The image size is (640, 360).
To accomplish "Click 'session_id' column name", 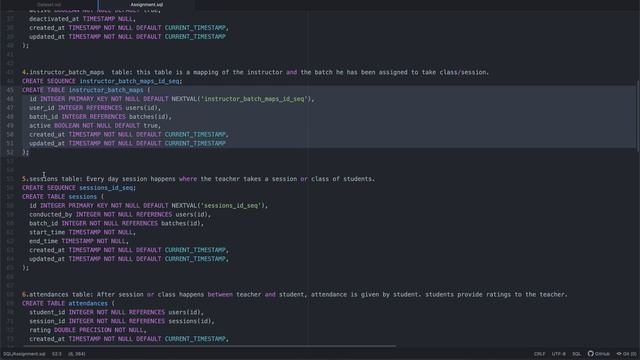I will [47, 321].
